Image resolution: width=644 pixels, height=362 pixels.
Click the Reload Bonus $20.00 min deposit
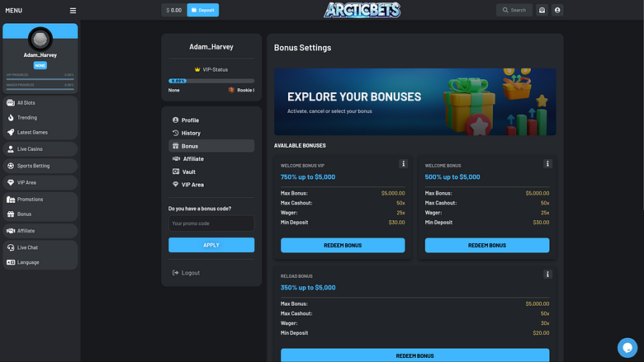(541, 333)
